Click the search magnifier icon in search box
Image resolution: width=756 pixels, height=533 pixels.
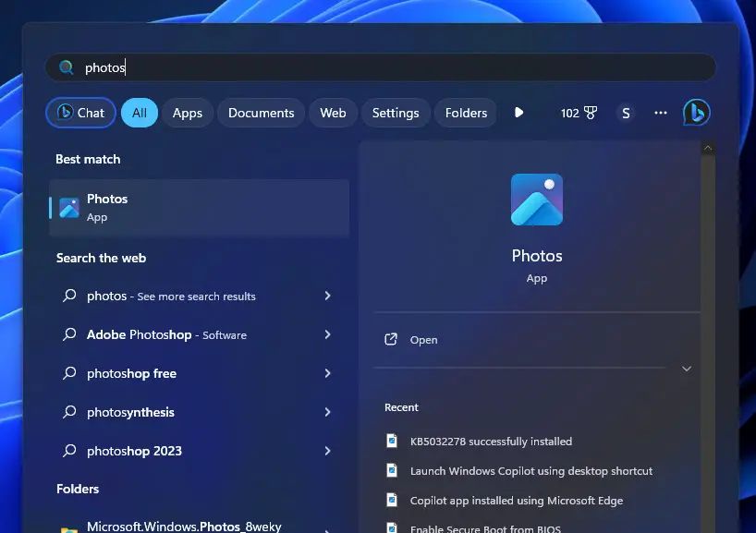(66, 67)
